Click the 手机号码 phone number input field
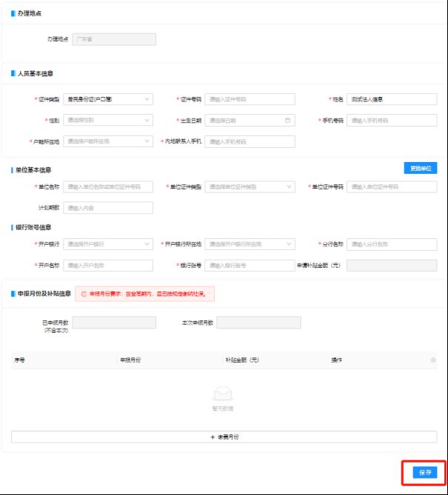 tap(392, 121)
